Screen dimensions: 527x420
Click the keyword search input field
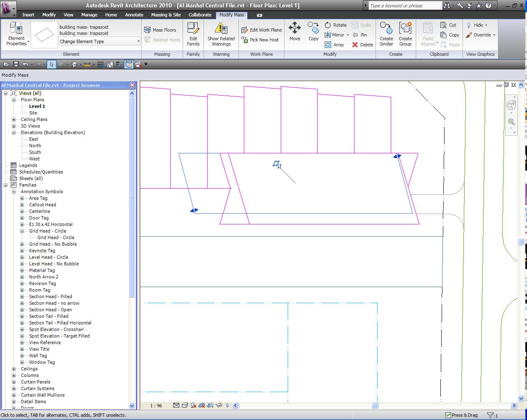[x=404, y=6]
